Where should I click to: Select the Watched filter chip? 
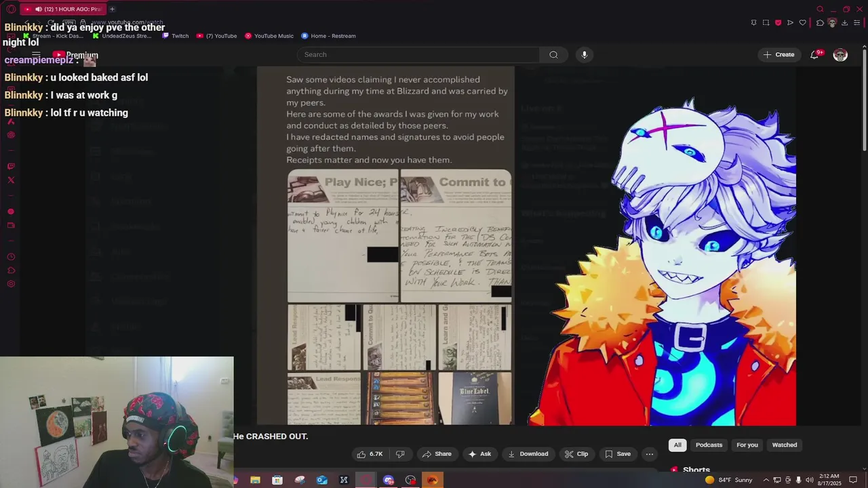(785, 445)
